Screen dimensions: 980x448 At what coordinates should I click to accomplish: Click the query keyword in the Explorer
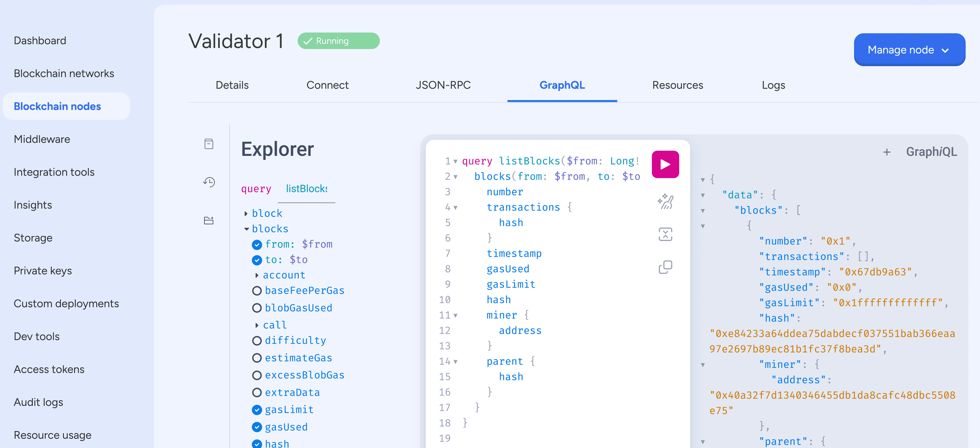[256, 189]
